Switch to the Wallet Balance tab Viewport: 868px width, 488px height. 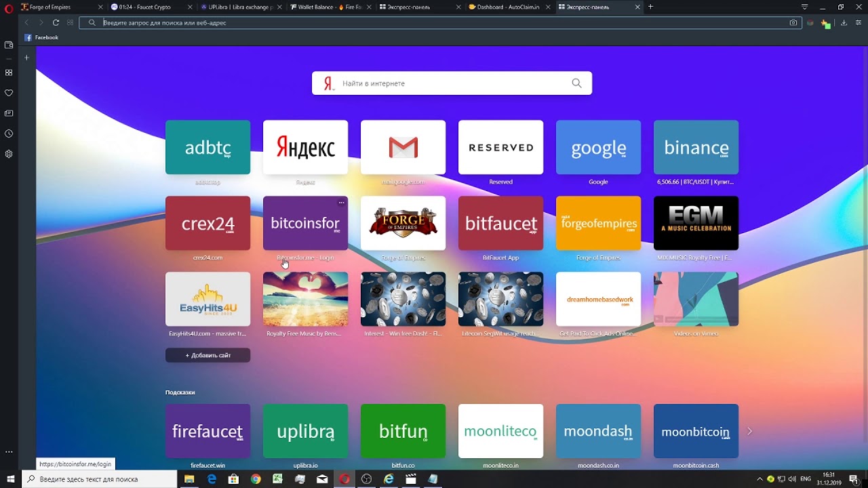(x=330, y=7)
